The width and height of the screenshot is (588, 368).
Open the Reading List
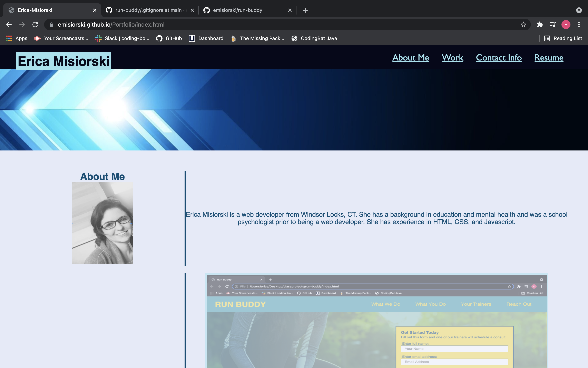click(x=563, y=38)
